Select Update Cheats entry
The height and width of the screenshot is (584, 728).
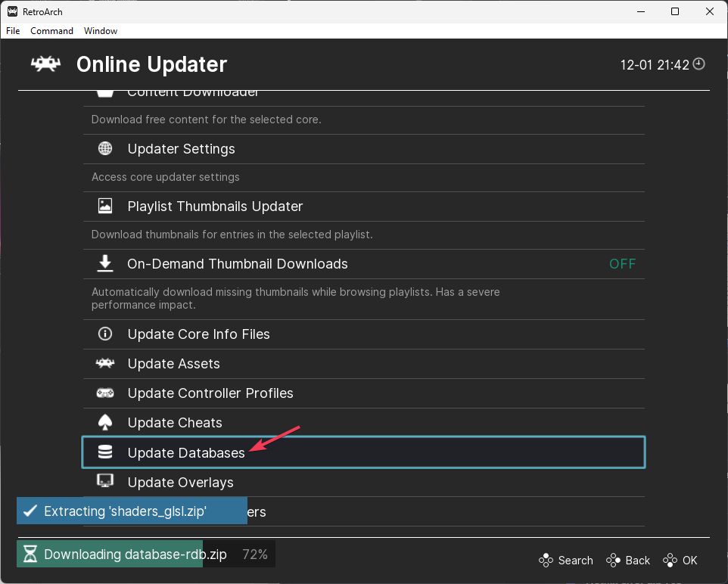[x=364, y=423]
